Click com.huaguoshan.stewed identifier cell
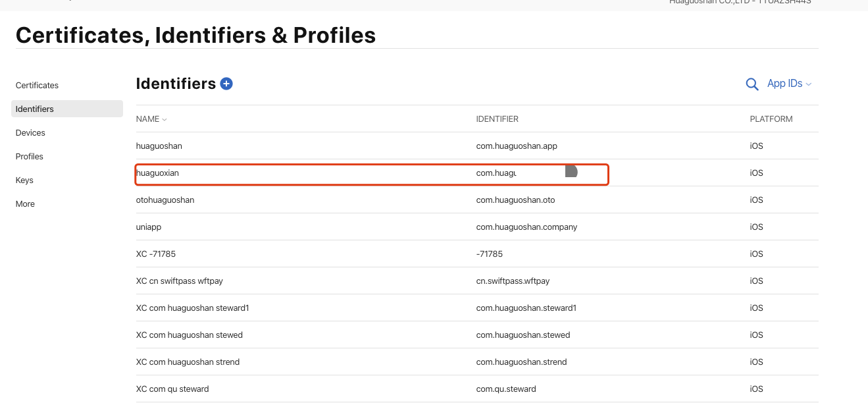 [x=523, y=335]
